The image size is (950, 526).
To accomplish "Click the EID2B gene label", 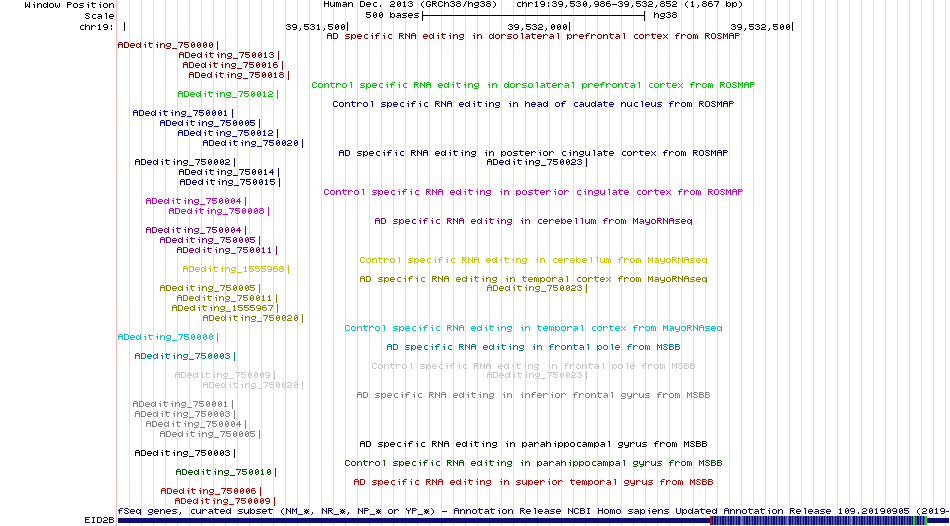I will click(x=100, y=521).
